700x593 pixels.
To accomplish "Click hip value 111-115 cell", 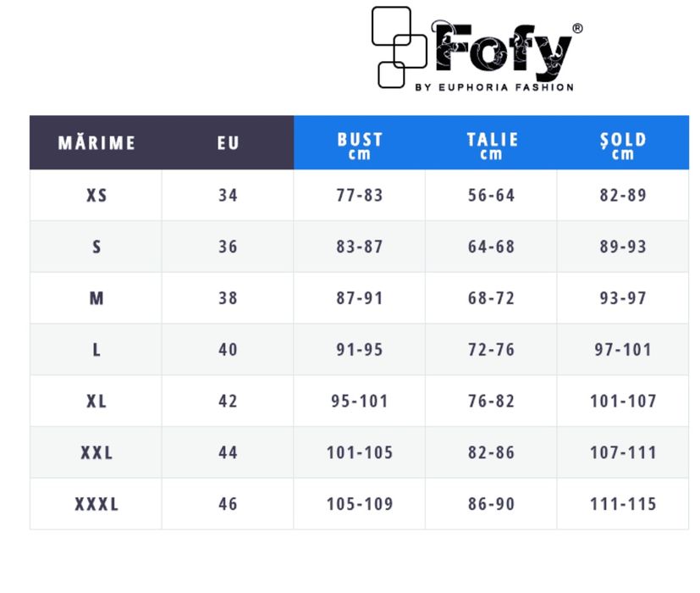I will tap(623, 504).
